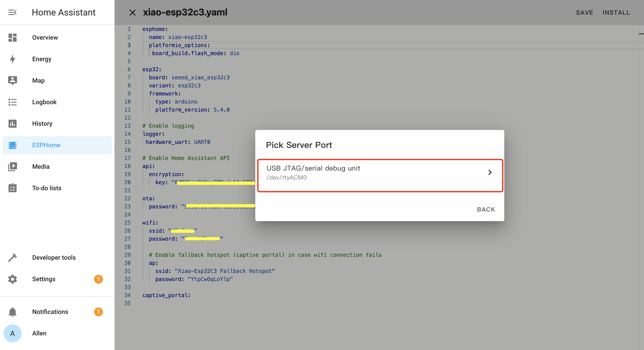Image resolution: width=644 pixels, height=350 pixels.
Task: Close the xiao-esp32c3.yaml editor
Action: coord(133,12)
